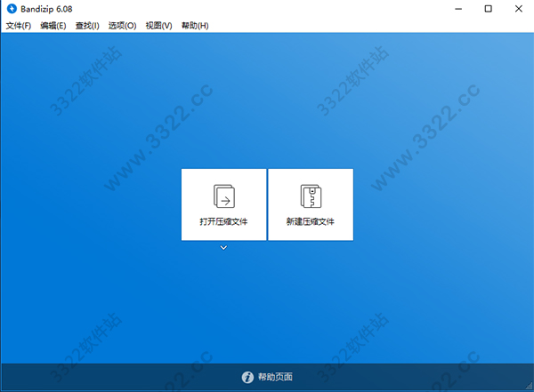Click the 新建压缩文件 tile button
This screenshot has width=534, height=392.
tap(311, 204)
